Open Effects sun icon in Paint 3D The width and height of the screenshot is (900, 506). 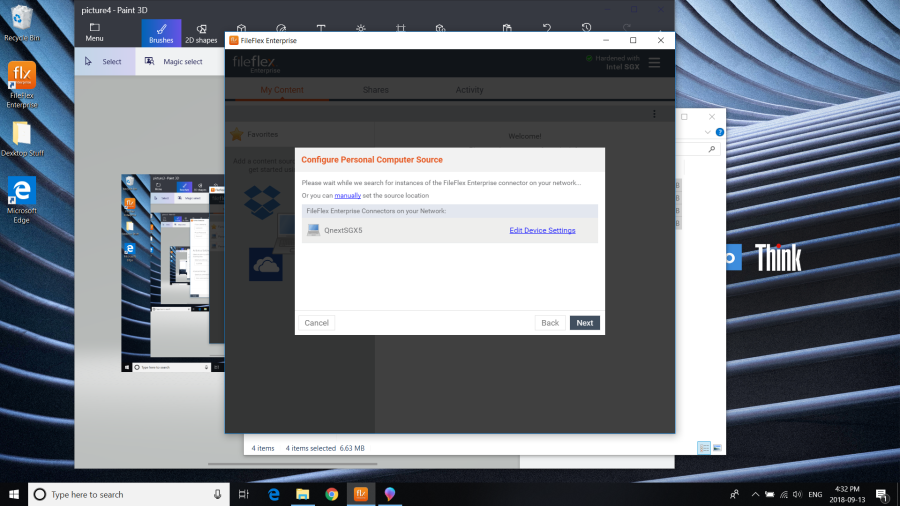click(x=360, y=28)
